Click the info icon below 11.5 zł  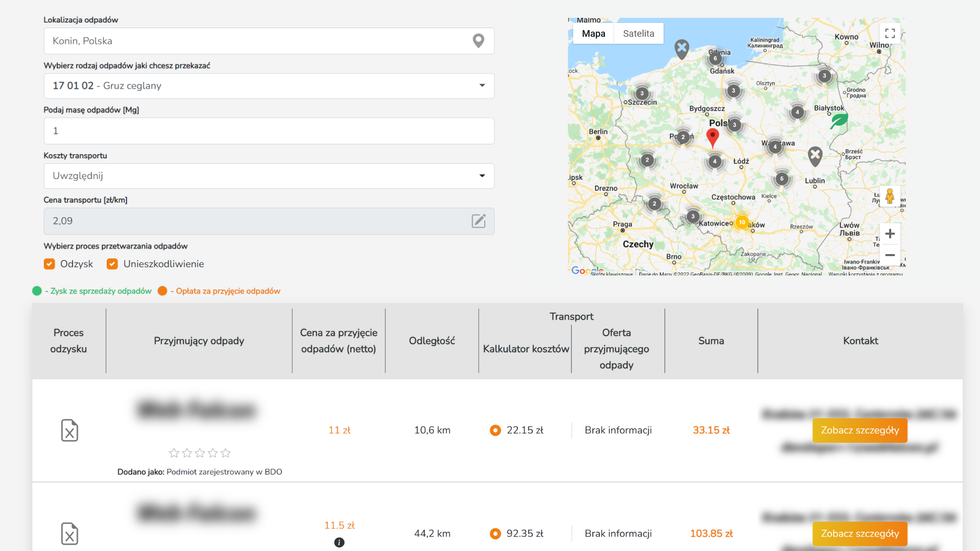[339, 542]
